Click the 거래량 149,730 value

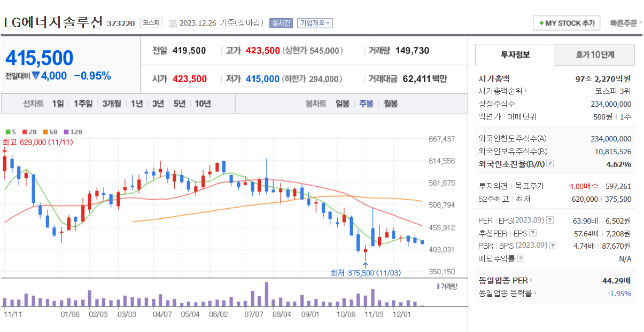(412, 51)
